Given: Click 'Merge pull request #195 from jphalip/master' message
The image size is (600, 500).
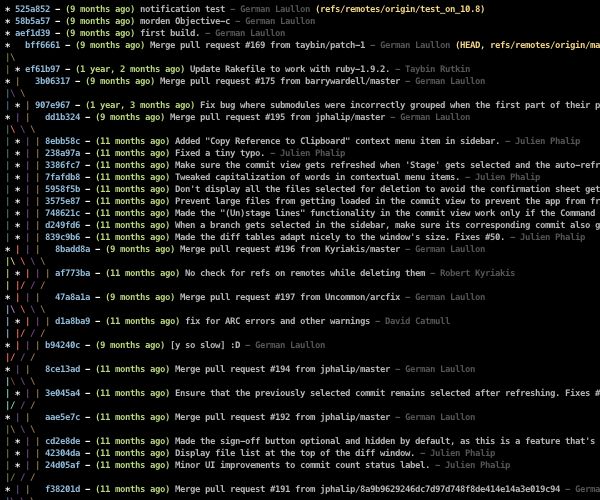Looking at the screenshot, I should (277, 117).
